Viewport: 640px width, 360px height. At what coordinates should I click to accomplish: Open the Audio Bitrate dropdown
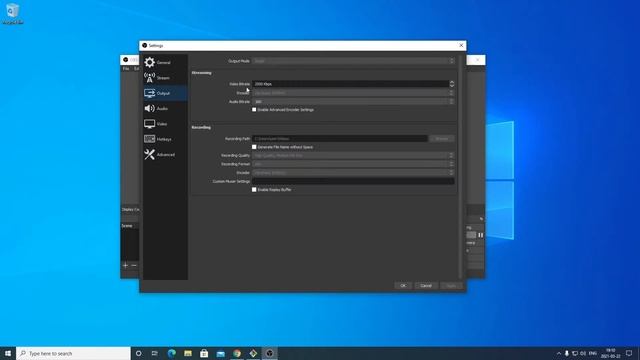click(353, 101)
